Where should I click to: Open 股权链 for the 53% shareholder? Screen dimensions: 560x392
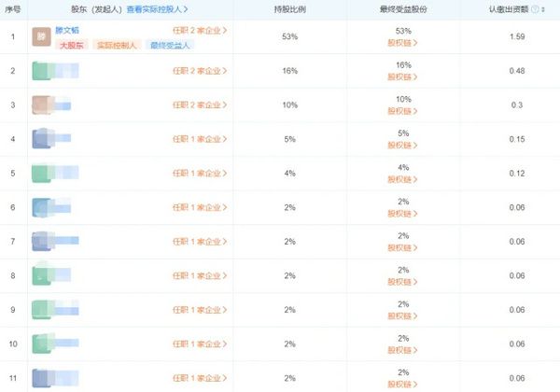[x=402, y=43]
